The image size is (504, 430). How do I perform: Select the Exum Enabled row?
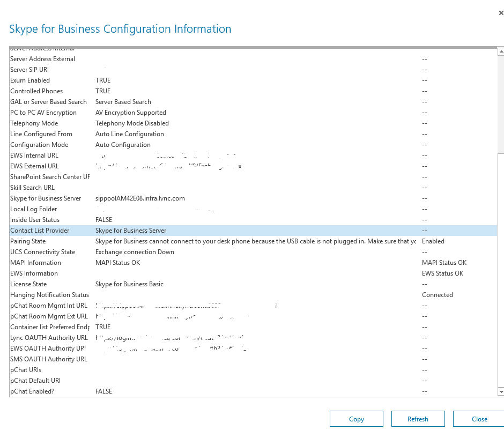click(253, 80)
